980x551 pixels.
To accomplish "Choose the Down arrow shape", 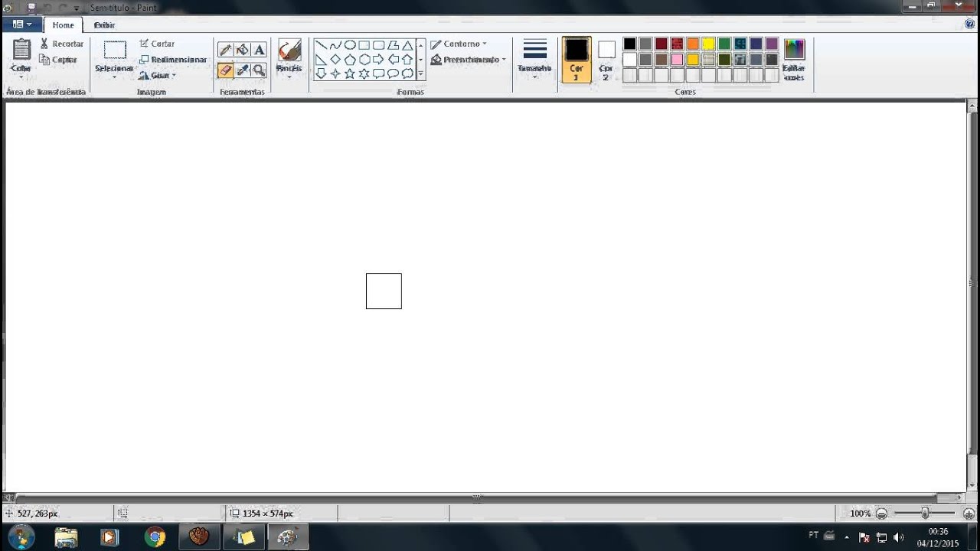I will click(x=321, y=74).
